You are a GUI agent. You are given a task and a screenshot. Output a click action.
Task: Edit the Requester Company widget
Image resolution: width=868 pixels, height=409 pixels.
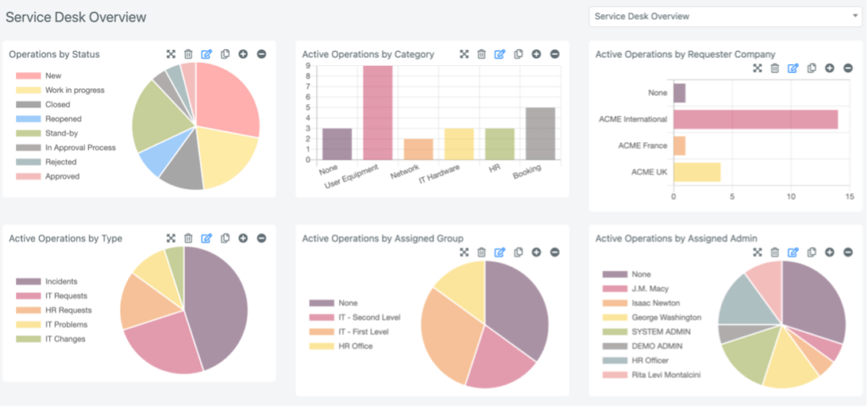tap(793, 68)
